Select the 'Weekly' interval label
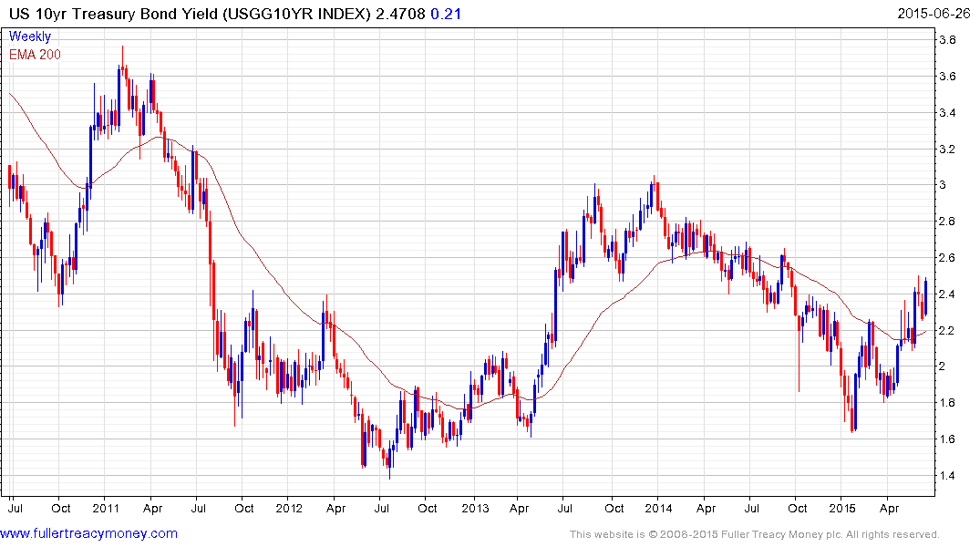 click(x=30, y=36)
